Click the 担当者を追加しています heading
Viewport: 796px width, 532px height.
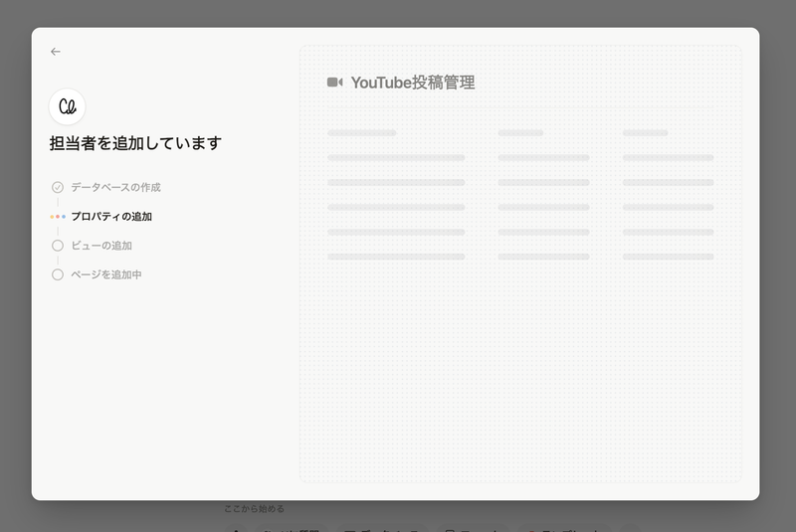pos(135,143)
